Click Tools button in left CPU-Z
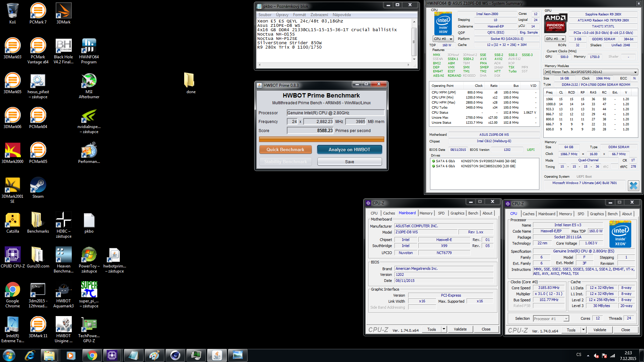This screenshot has width=644, height=362. 431,329
